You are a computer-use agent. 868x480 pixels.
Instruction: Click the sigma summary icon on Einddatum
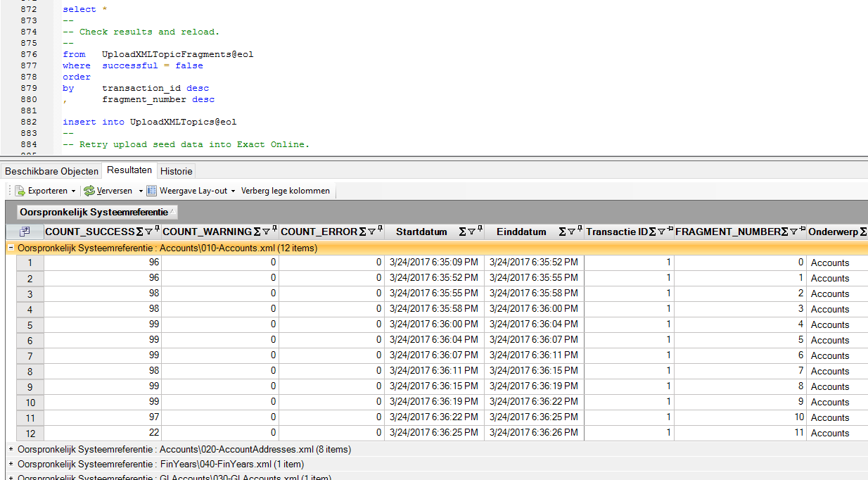[x=563, y=232]
